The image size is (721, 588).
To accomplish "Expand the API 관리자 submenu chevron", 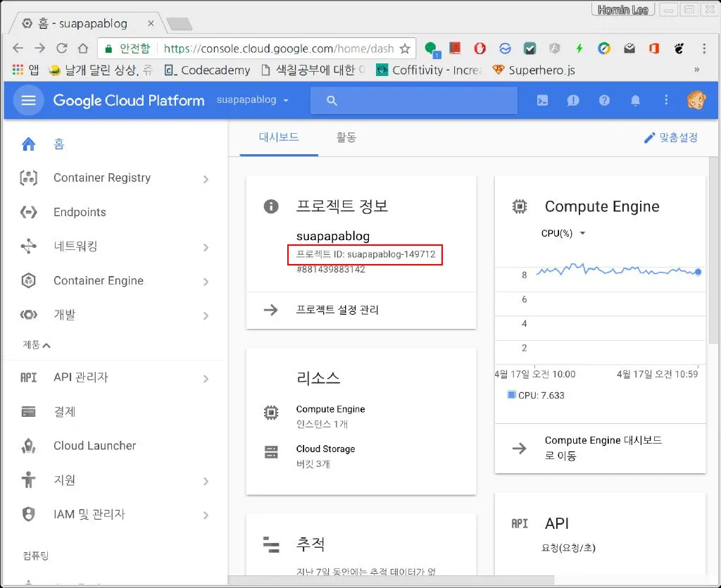I will coord(206,378).
